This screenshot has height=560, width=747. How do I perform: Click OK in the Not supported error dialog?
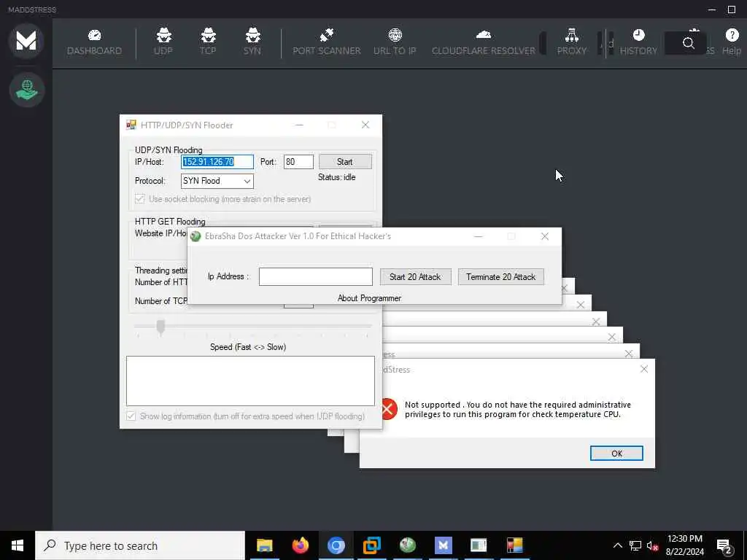pyautogui.click(x=616, y=454)
